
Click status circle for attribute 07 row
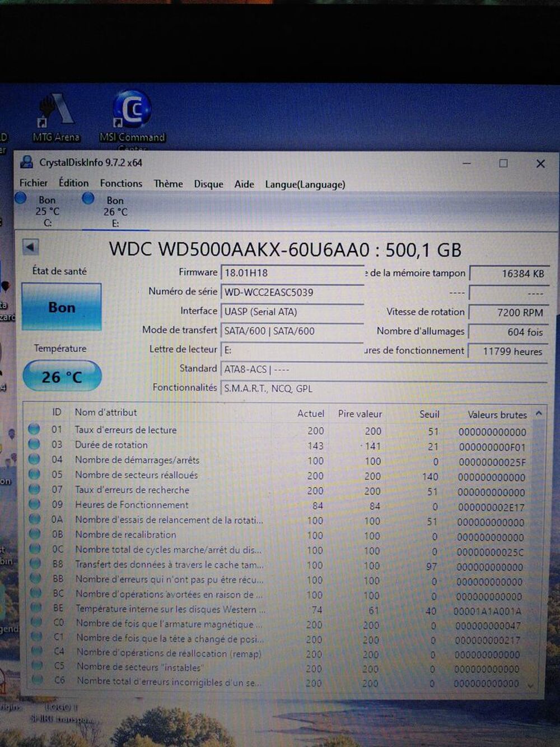tap(34, 489)
